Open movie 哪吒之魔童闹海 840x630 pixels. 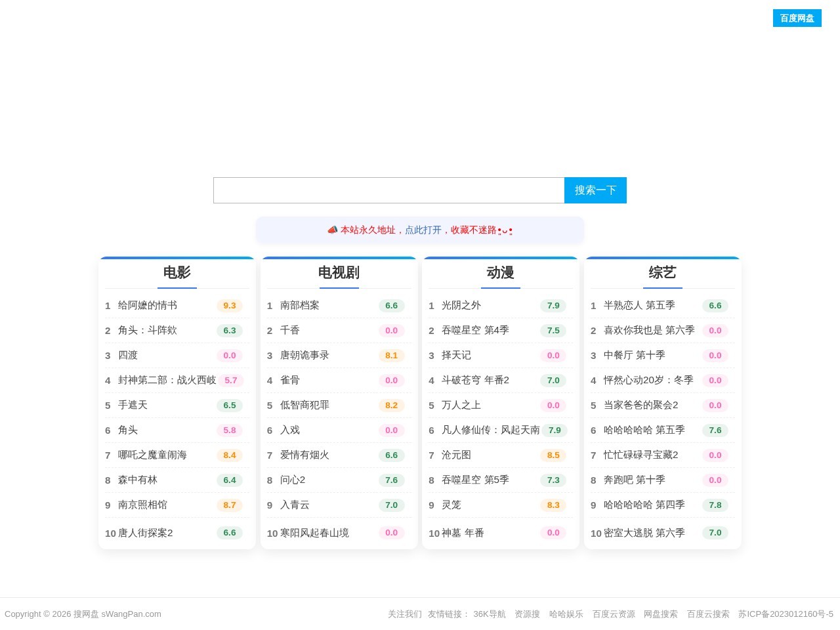[152, 455]
